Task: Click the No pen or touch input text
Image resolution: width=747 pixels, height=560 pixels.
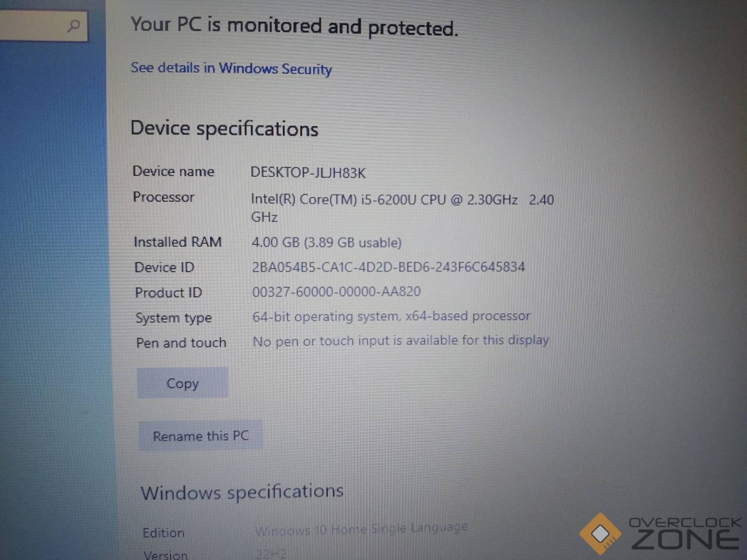Action: click(x=401, y=341)
